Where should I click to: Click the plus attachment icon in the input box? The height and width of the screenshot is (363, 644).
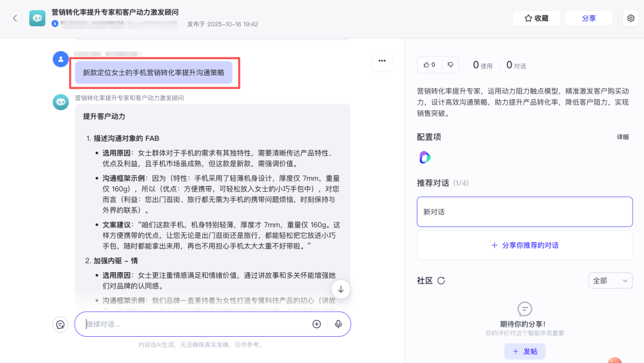[x=317, y=324]
